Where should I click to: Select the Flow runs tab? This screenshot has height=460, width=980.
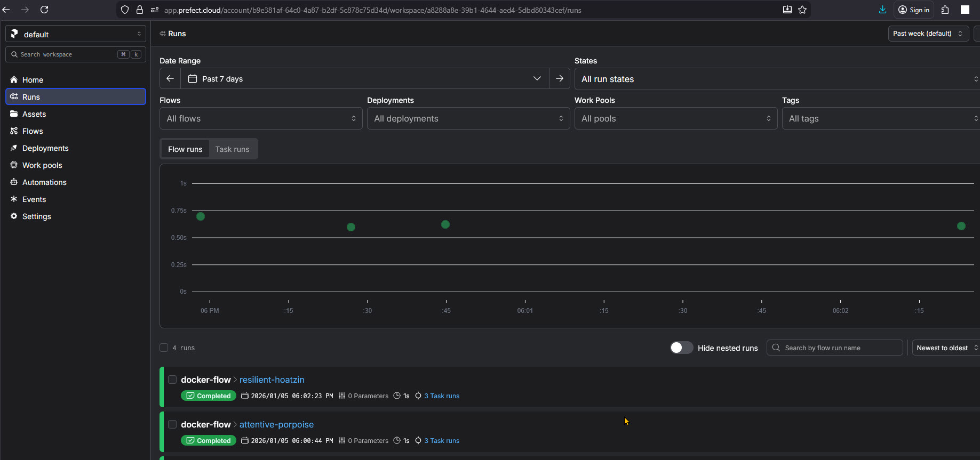click(x=185, y=149)
